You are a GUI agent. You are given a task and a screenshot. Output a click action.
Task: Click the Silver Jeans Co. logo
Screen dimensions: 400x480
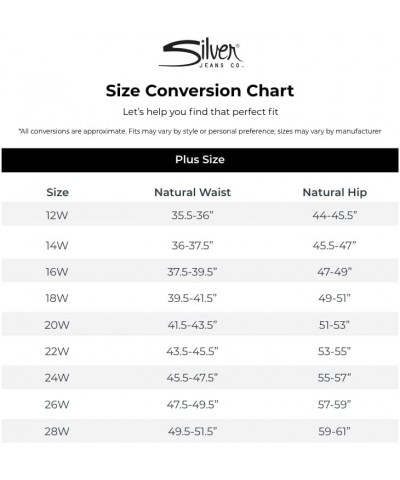click(x=201, y=53)
